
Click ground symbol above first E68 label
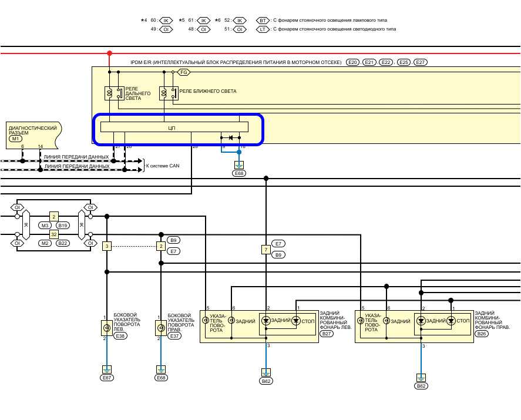[239, 165]
